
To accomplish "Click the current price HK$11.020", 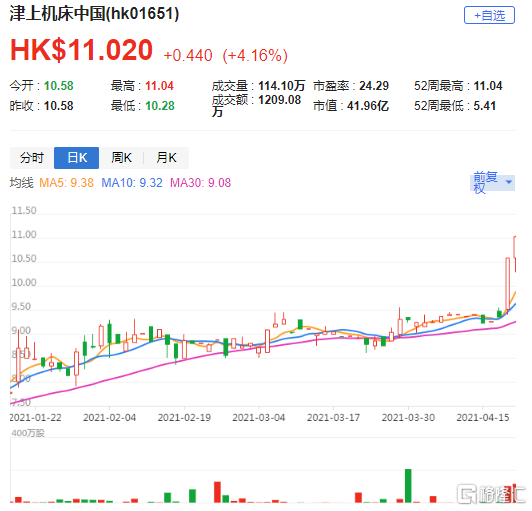I will (81, 50).
